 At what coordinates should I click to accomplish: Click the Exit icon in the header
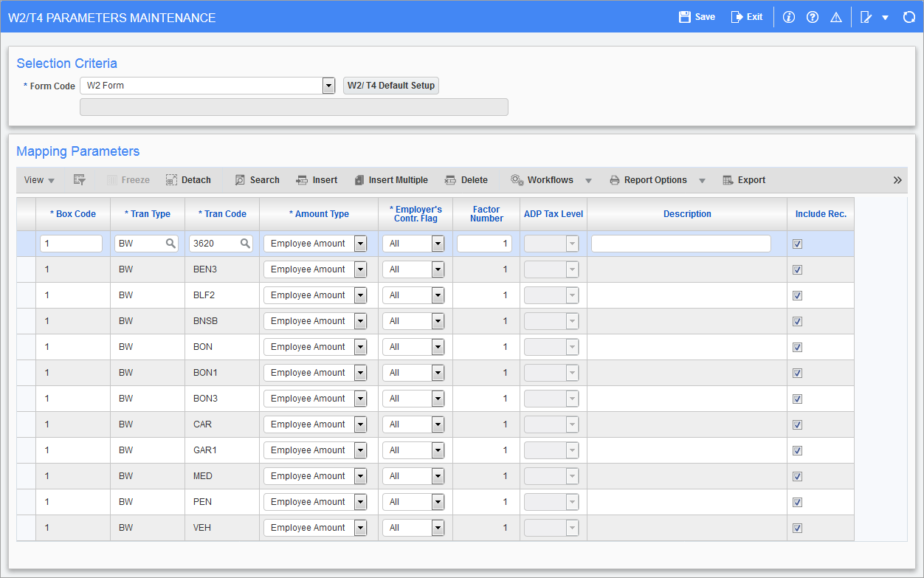(737, 17)
